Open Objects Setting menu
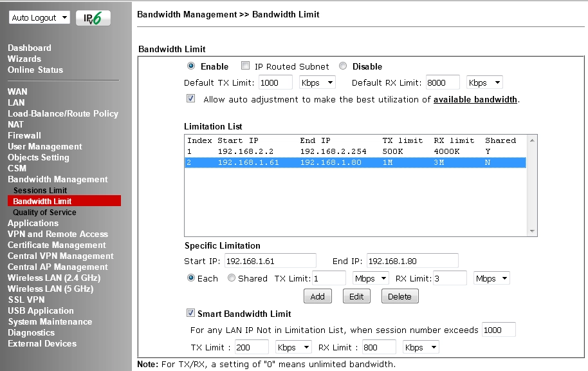 [x=39, y=158]
